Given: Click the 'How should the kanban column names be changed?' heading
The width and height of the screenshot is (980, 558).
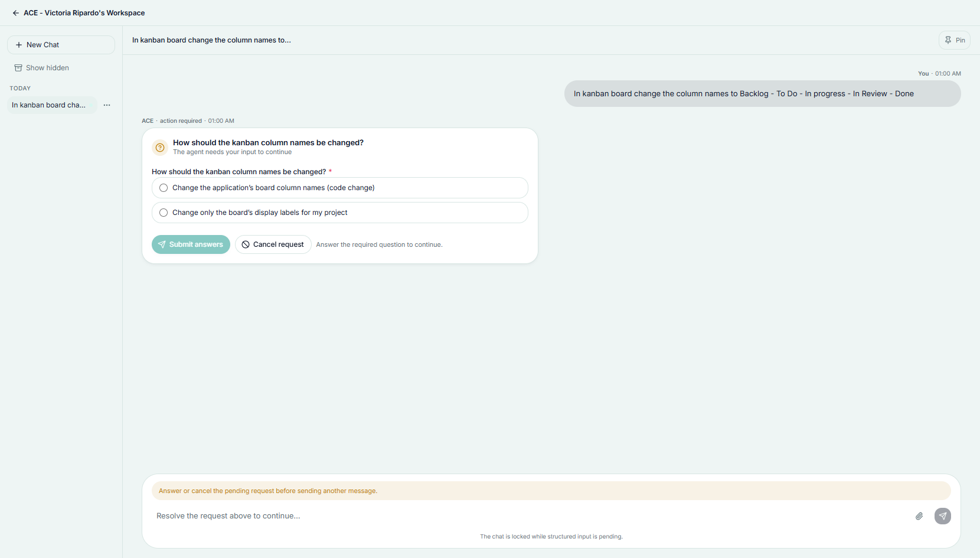Looking at the screenshot, I should click(268, 143).
